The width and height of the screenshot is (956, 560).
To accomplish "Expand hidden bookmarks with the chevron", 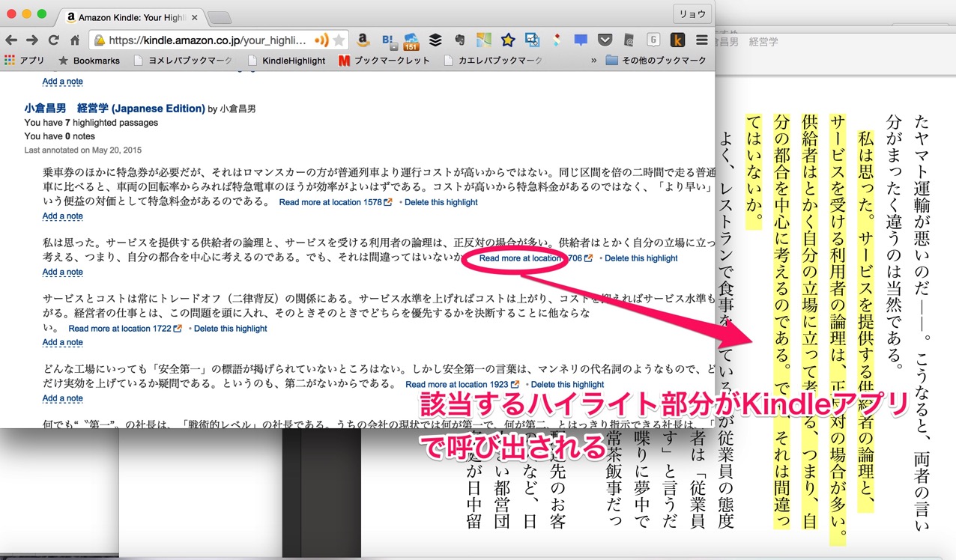I will click(x=594, y=61).
